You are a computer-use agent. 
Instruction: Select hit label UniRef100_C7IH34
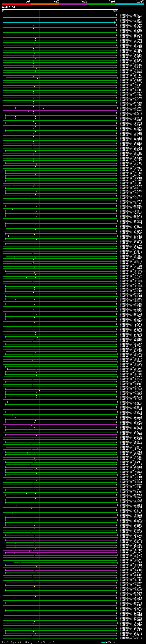131,266
